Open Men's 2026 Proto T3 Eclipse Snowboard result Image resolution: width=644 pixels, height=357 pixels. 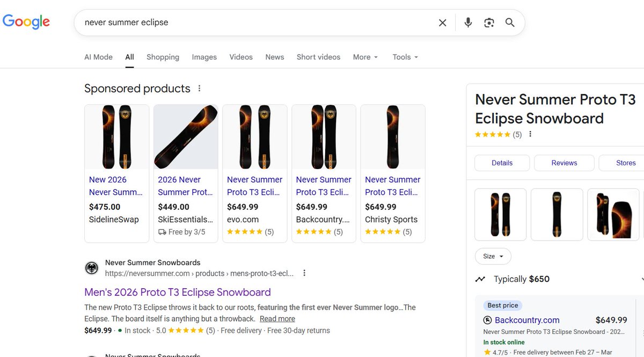pos(178,293)
